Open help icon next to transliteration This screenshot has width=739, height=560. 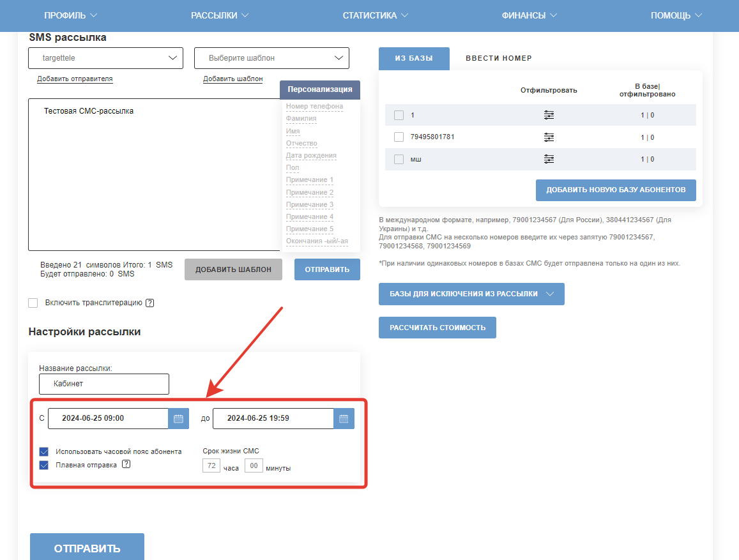[x=150, y=303]
